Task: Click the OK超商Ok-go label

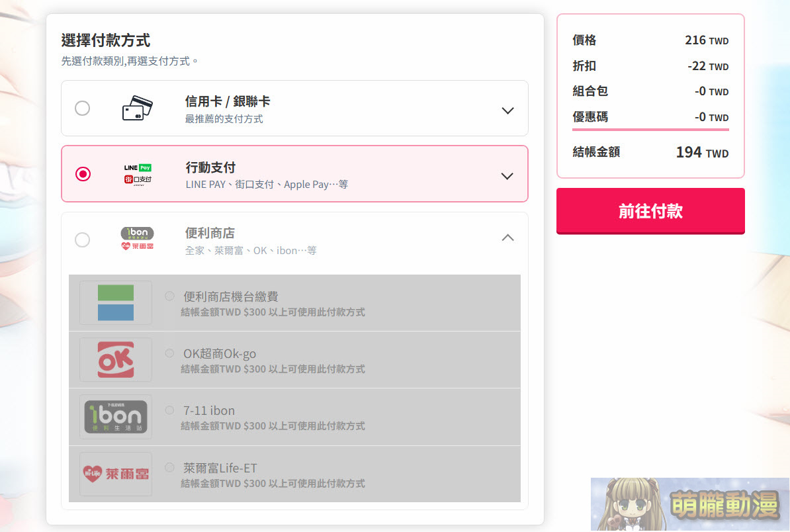Action: [x=220, y=353]
